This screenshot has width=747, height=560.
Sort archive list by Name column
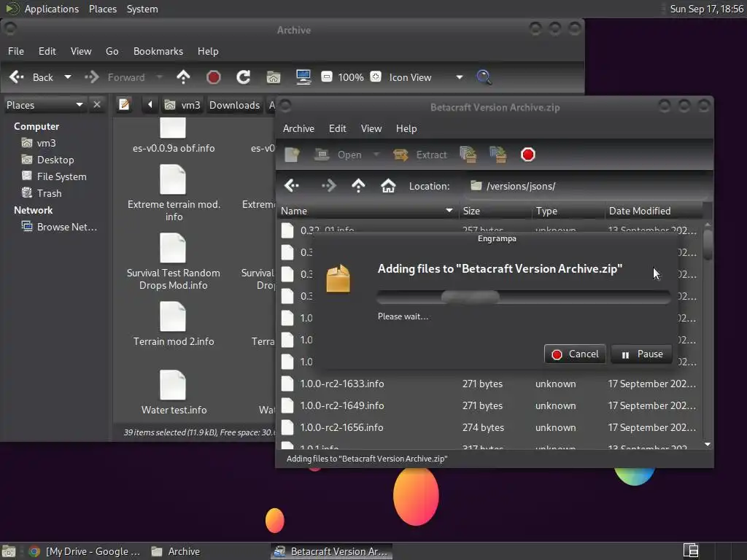pyautogui.click(x=368, y=211)
